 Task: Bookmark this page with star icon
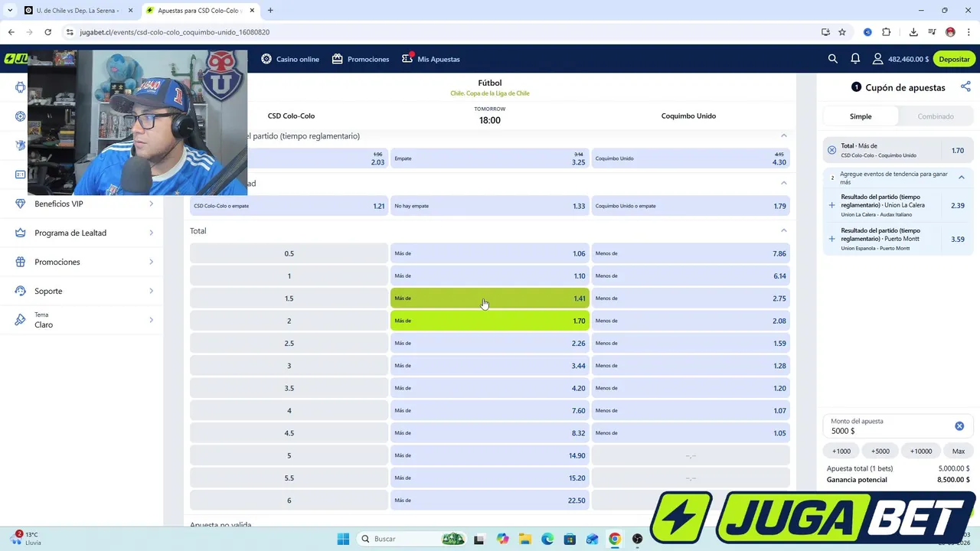tap(842, 32)
